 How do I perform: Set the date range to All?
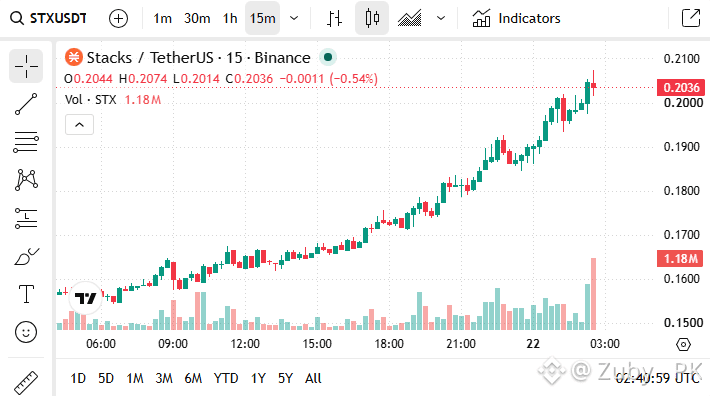(x=313, y=378)
